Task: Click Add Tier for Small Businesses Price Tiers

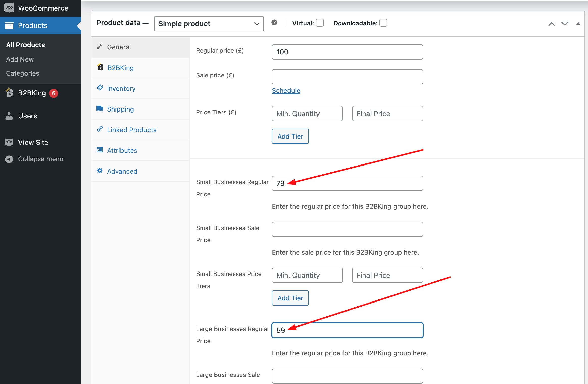Action: point(290,297)
